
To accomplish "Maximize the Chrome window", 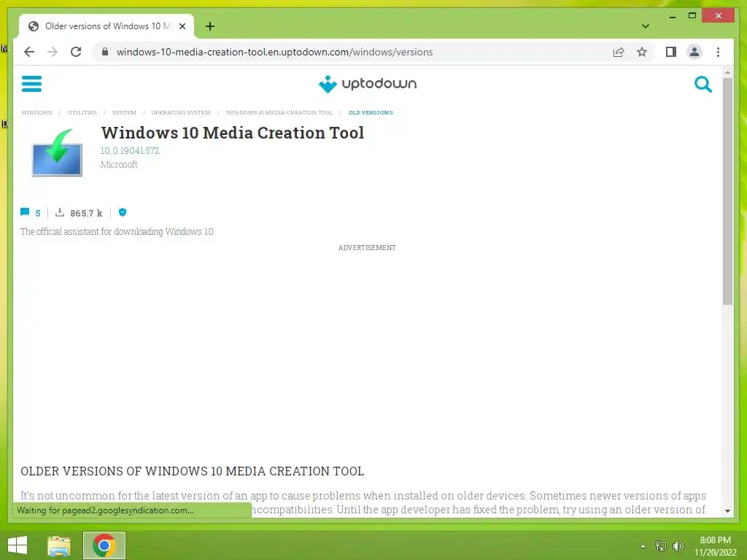I will click(692, 16).
